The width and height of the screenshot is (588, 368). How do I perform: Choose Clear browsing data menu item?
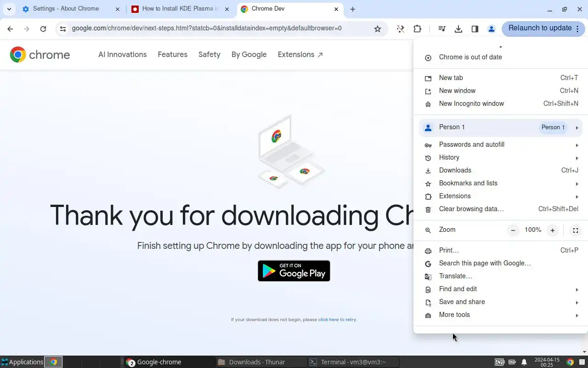click(501, 209)
